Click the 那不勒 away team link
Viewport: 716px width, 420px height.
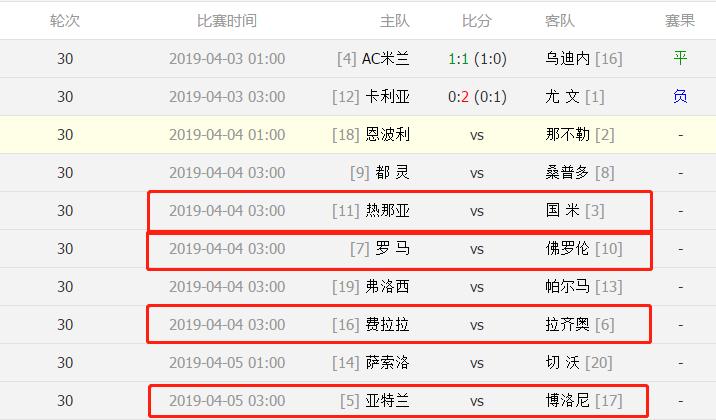point(568,135)
